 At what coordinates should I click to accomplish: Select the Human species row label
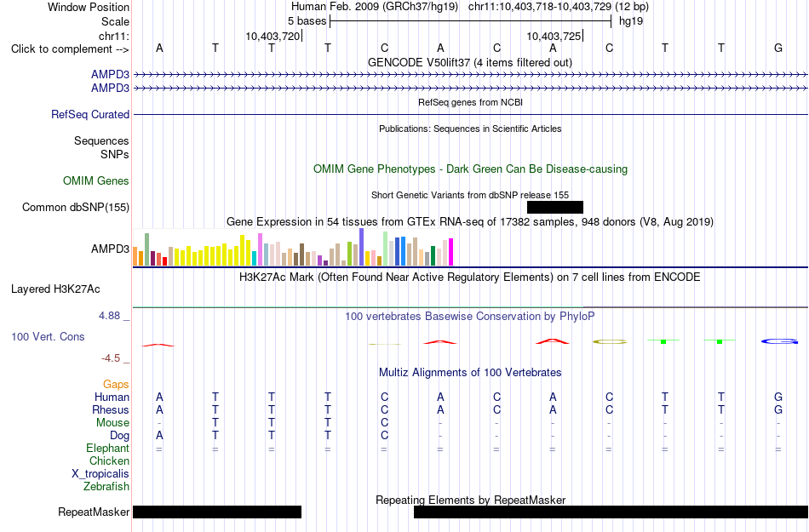[x=112, y=397]
